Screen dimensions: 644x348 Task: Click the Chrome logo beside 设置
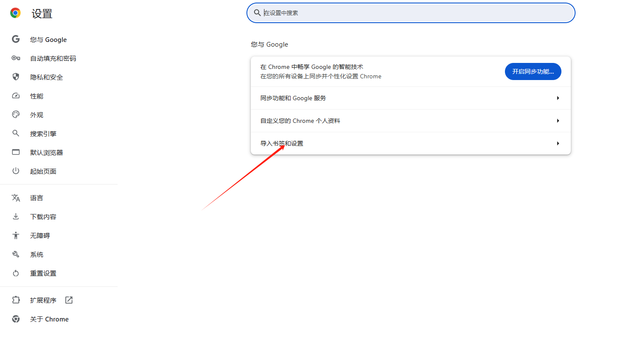(x=15, y=13)
